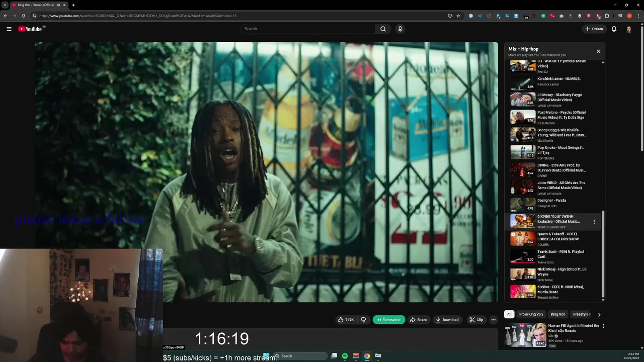This screenshot has height=362, width=644.
Task: Close the King Von - Demon browser tab
Action: [64, 5]
